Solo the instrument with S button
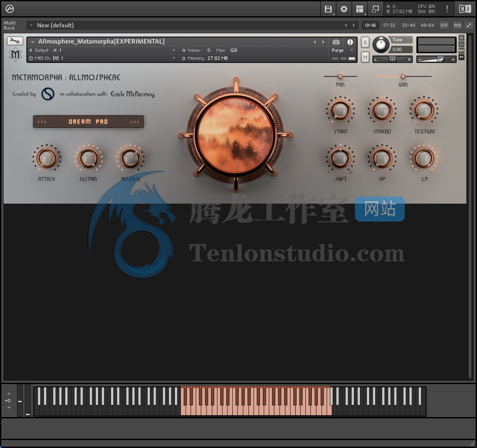 pos(365,42)
